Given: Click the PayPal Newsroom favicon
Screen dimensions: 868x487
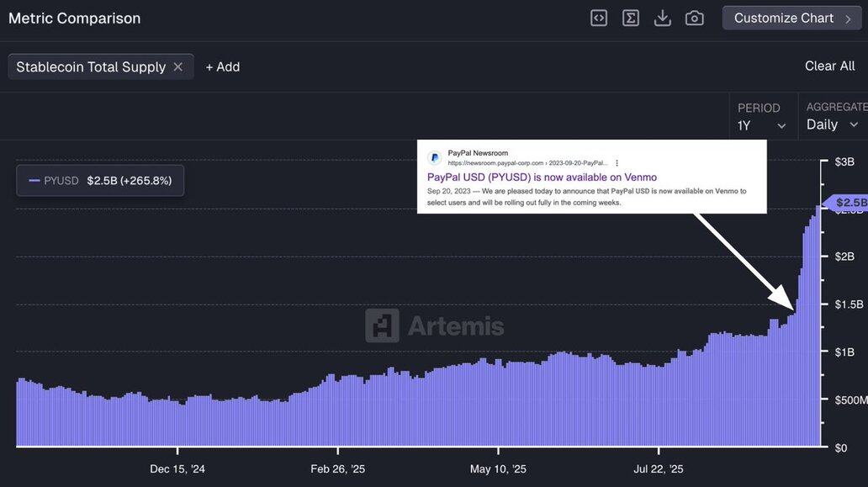Looking at the screenshot, I should (x=435, y=157).
